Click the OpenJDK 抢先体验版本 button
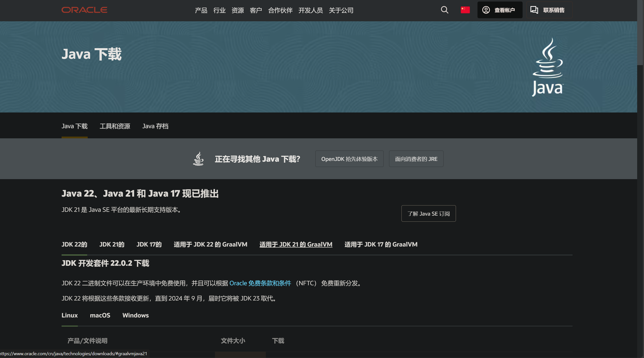This screenshot has width=644, height=358. coord(349,159)
